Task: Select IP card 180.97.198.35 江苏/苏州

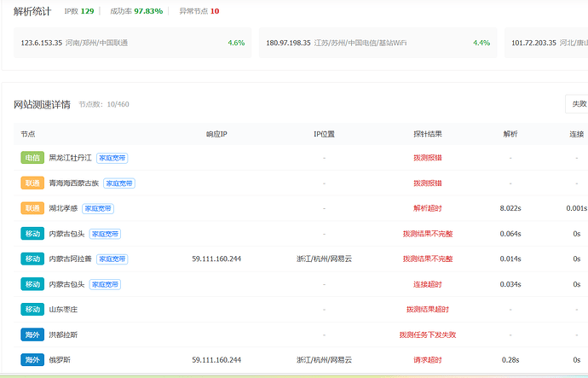Action: point(378,43)
